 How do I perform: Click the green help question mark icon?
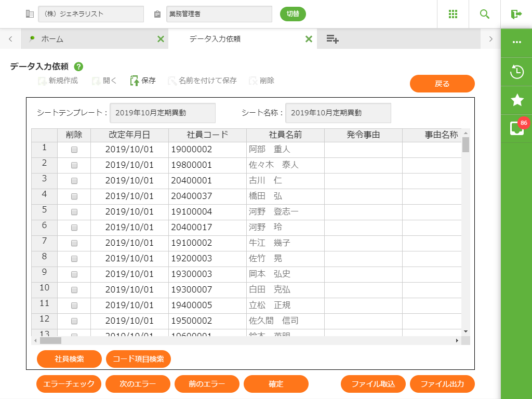(x=78, y=66)
